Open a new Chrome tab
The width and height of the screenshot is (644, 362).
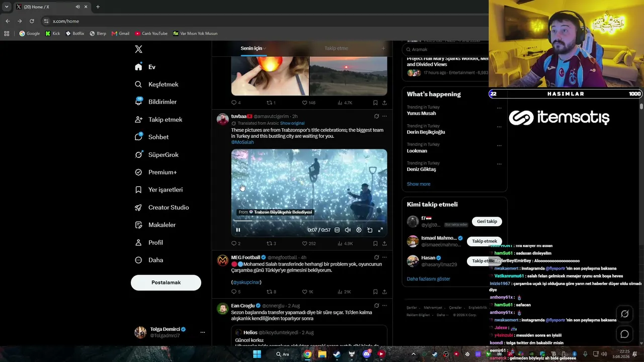point(98,7)
